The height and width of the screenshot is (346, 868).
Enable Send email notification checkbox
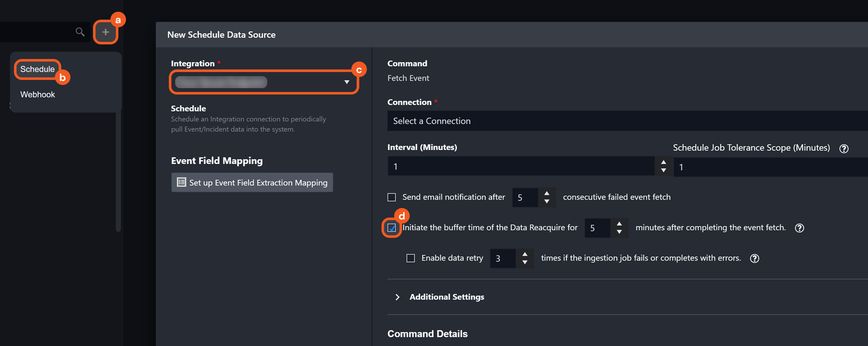[392, 197]
